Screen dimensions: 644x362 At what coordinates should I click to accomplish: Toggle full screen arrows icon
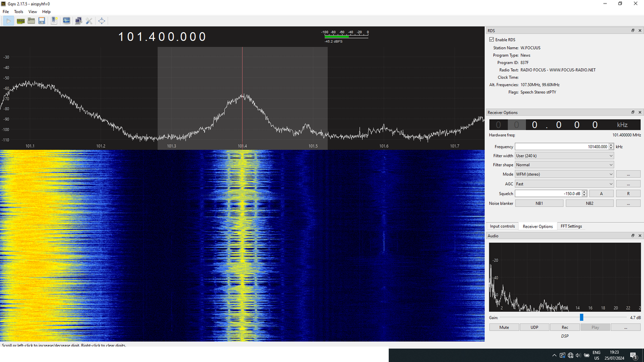[x=102, y=21]
